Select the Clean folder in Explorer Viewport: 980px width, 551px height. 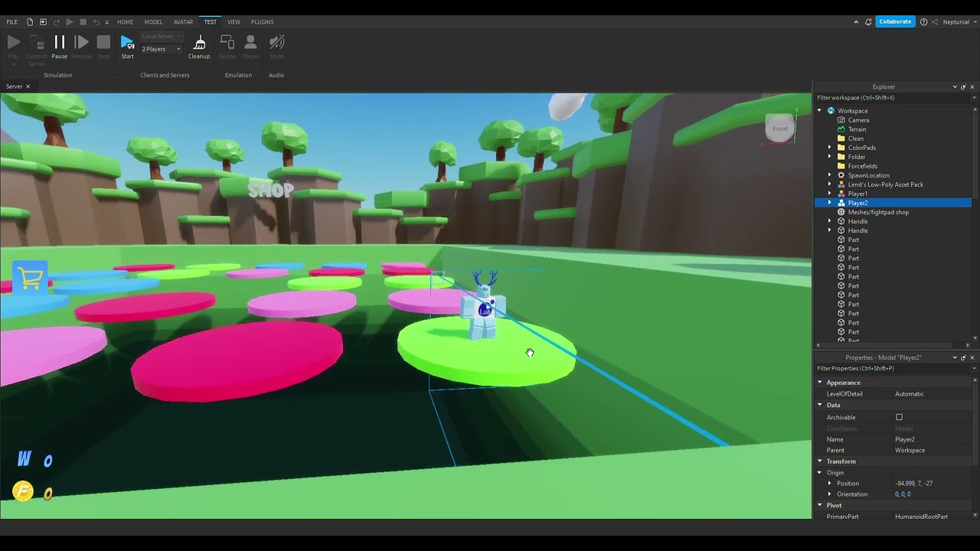pyautogui.click(x=856, y=139)
